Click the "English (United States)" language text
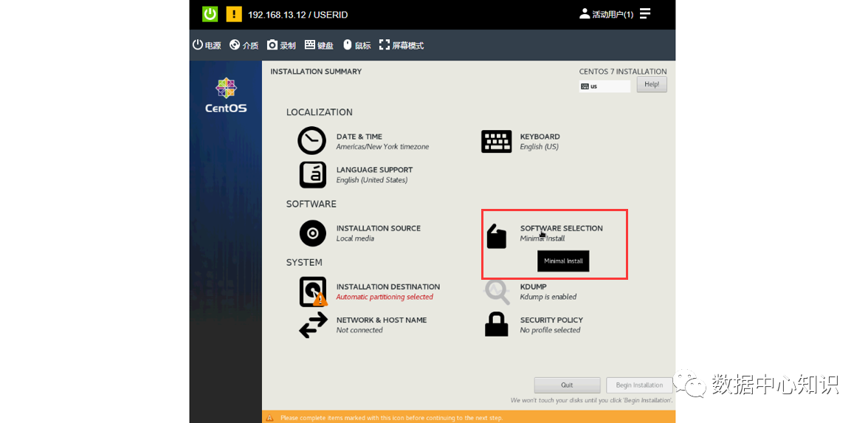868x423 pixels. [x=372, y=180]
